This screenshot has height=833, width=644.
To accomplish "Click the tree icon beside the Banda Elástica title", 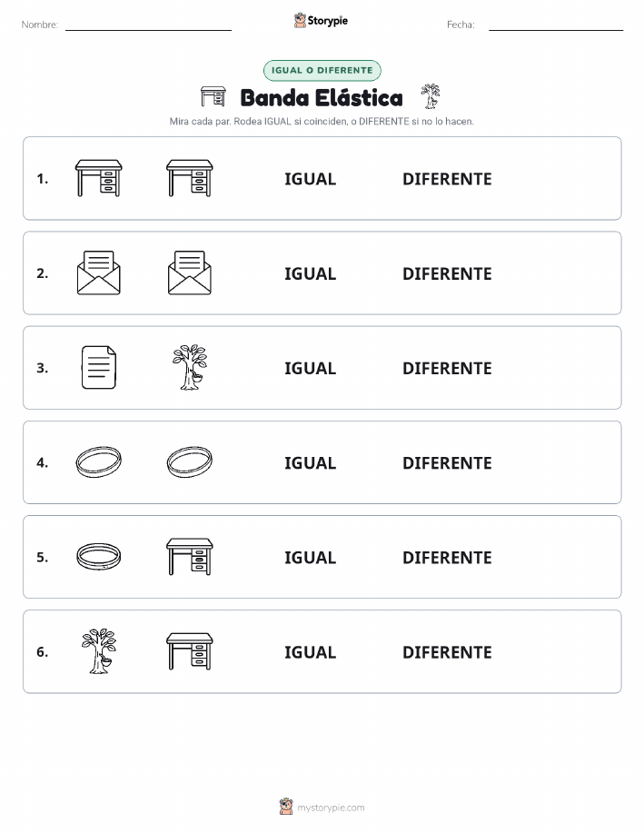I will (431, 96).
